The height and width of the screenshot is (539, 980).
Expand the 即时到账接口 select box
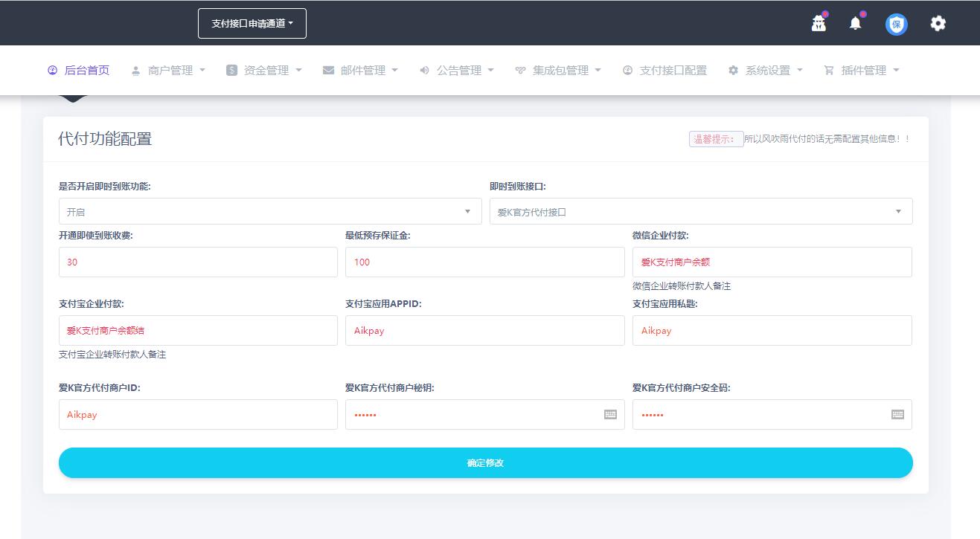coord(700,212)
